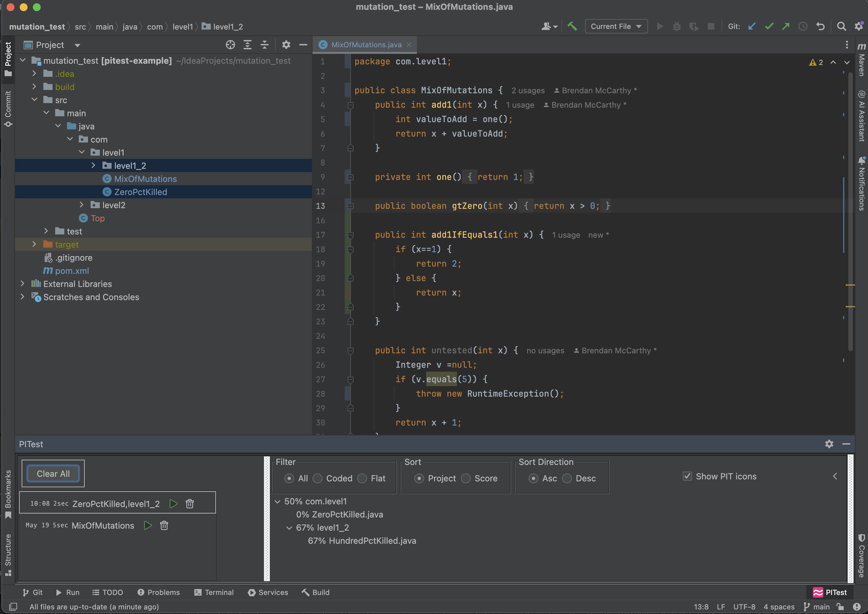Select the All filter radio button
This screenshot has width=868, height=614.
289,479
